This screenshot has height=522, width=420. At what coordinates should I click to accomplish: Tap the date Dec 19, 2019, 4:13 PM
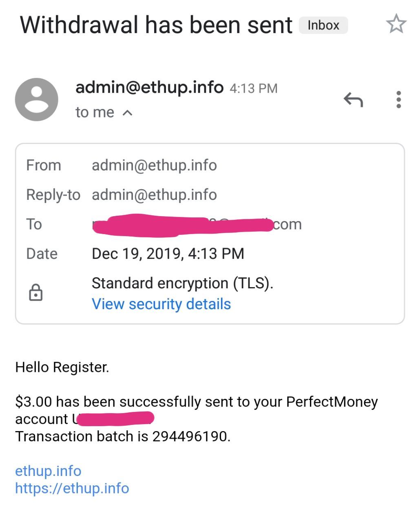168,254
